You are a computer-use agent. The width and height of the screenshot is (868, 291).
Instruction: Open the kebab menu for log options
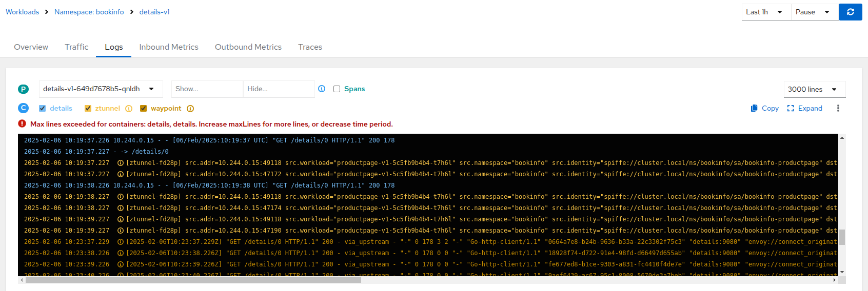838,108
